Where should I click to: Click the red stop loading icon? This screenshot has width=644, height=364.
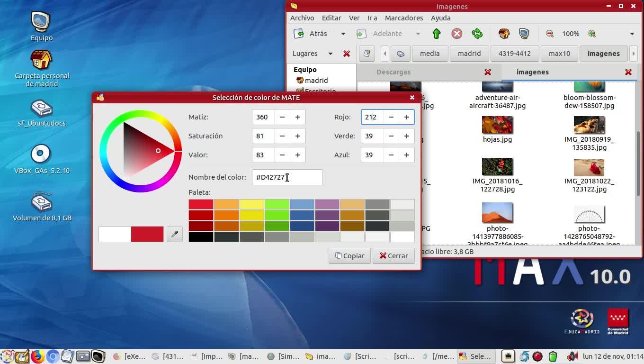click(456, 34)
